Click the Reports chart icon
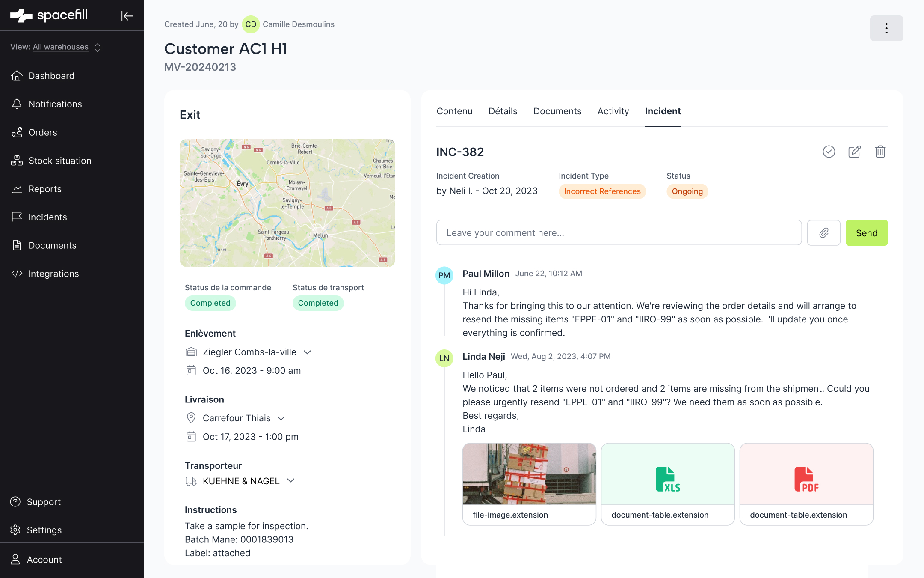Viewport: 924px width, 578px height. tap(17, 188)
